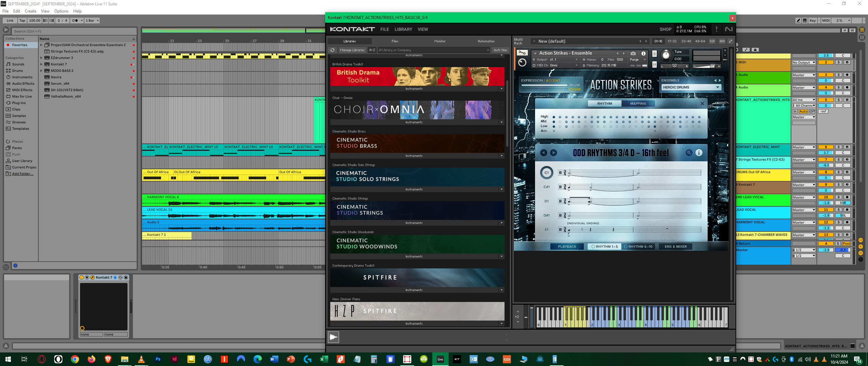Click the rhythm search magnifier icon
Viewport: 868px width, 366px height.
tap(689, 153)
